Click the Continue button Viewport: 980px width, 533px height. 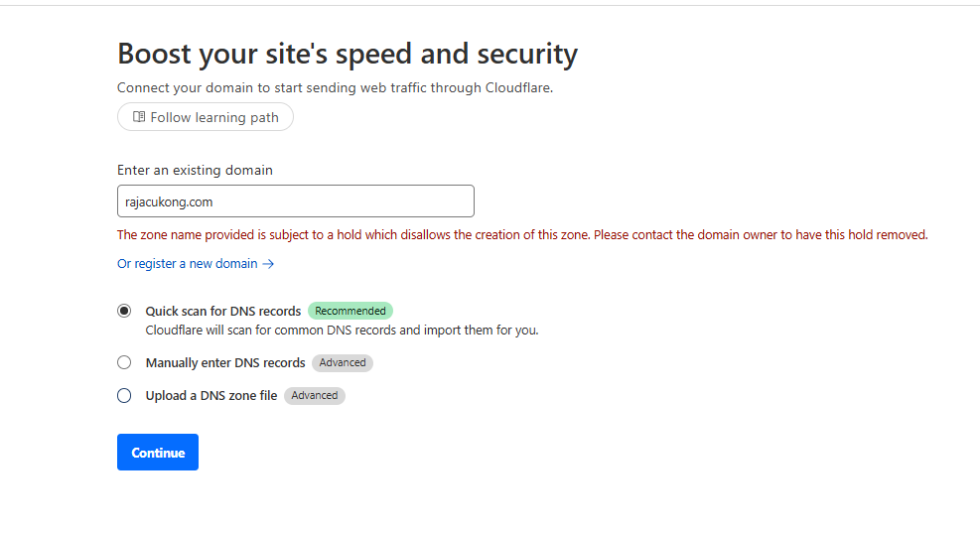coord(158,453)
